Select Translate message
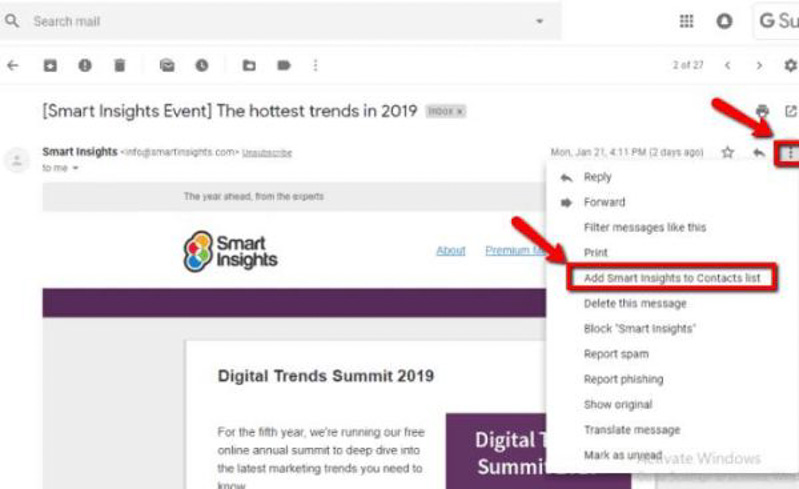799x489 pixels. pos(672,430)
